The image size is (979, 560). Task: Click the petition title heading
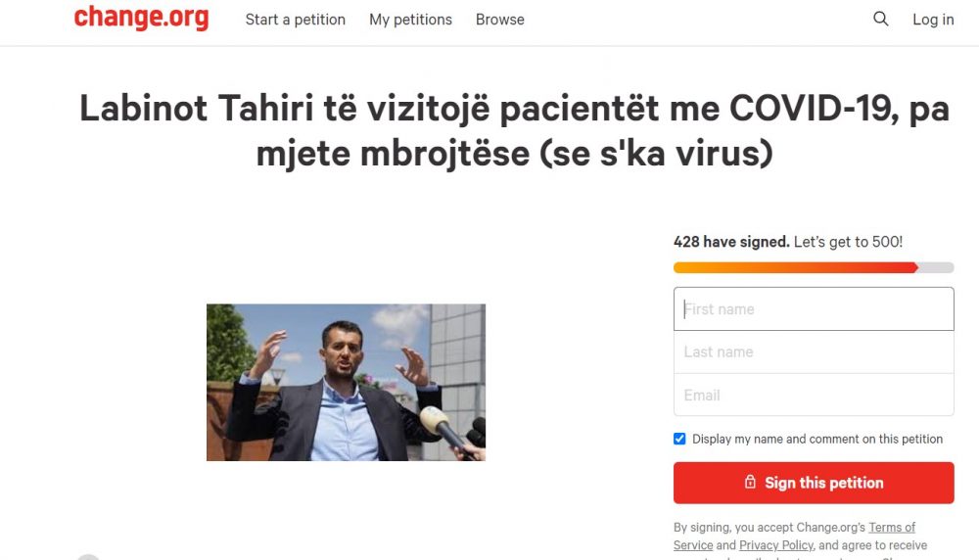(x=514, y=131)
